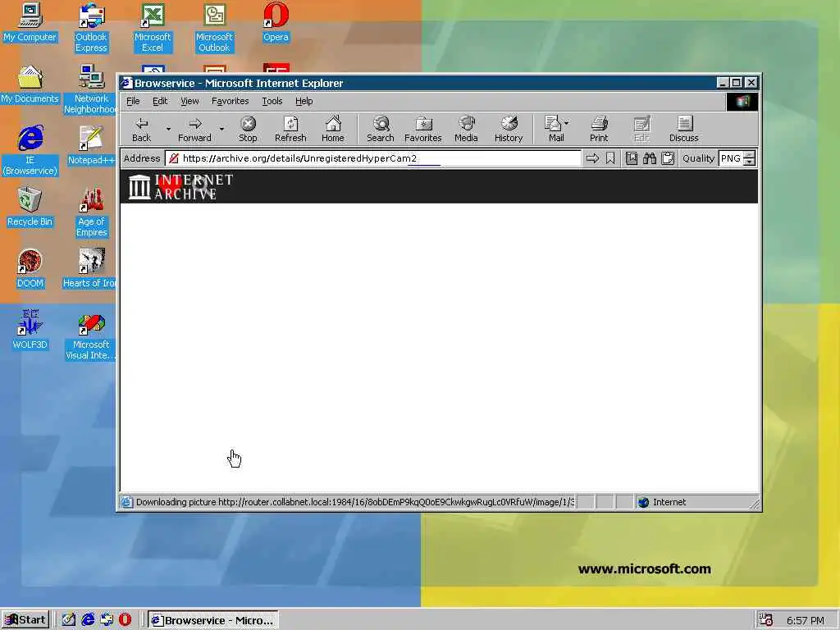Expand the Mail button dropdown arrow

click(x=567, y=123)
